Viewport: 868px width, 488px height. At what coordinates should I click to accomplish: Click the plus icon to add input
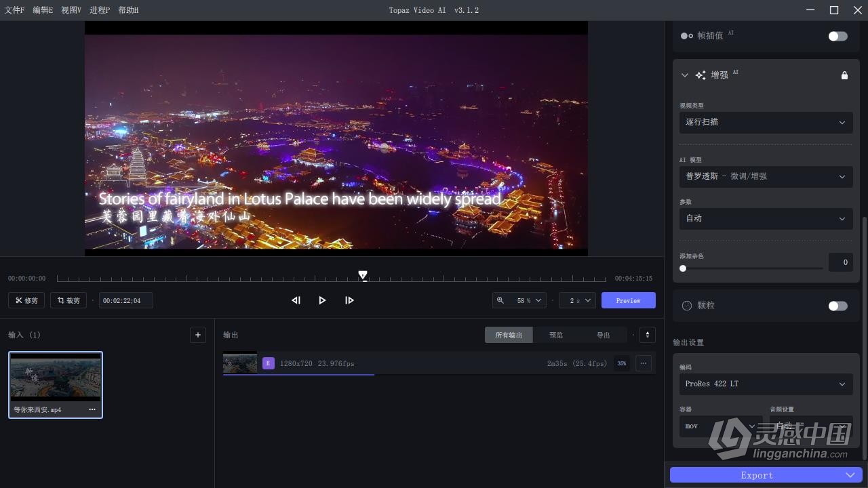[198, 335]
